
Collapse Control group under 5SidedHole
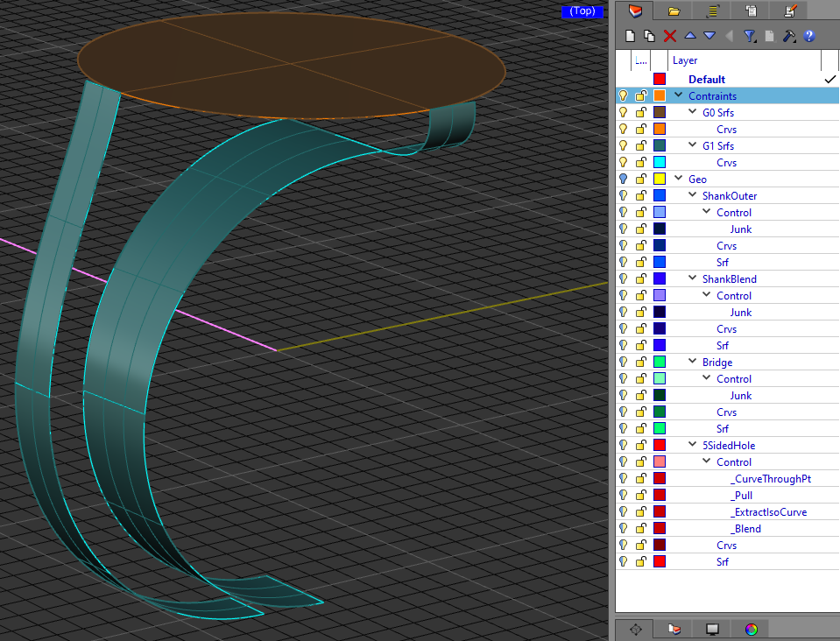pos(707,461)
